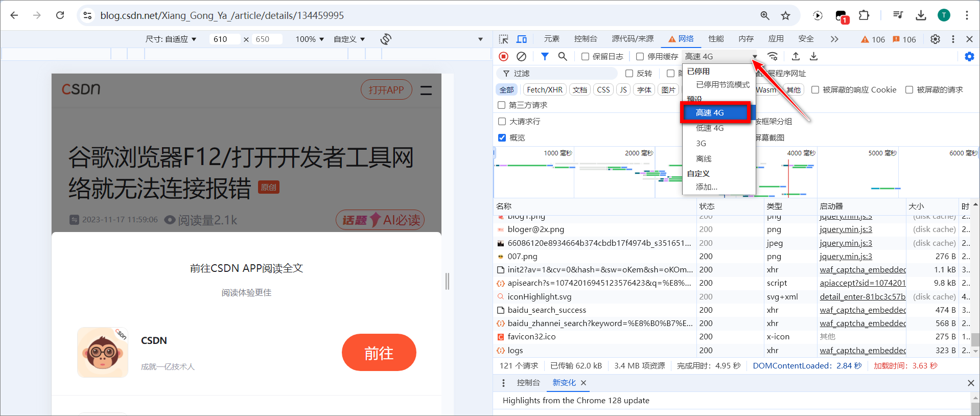Open the zoom magnifier icon in address bar
The width and height of the screenshot is (980, 416).
pyautogui.click(x=765, y=15)
